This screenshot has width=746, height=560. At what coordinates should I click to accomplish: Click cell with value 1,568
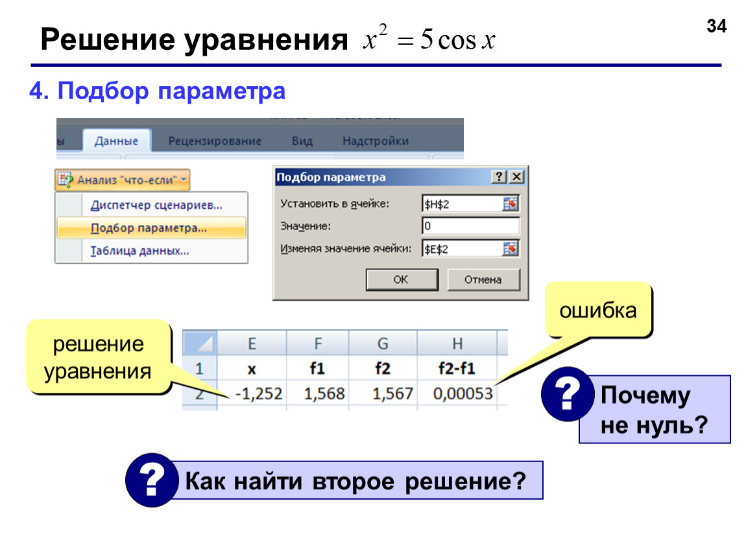(x=318, y=393)
